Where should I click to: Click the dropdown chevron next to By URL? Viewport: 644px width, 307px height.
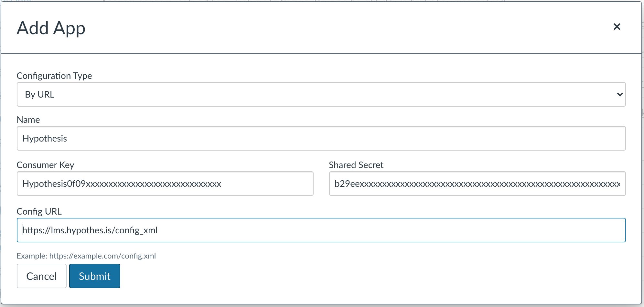620,94
